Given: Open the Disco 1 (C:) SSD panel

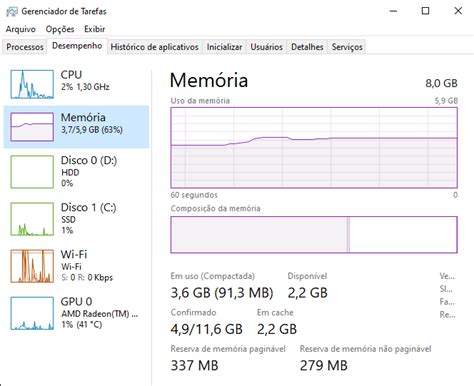Looking at the screenshot, I should (x=76, y=219).
